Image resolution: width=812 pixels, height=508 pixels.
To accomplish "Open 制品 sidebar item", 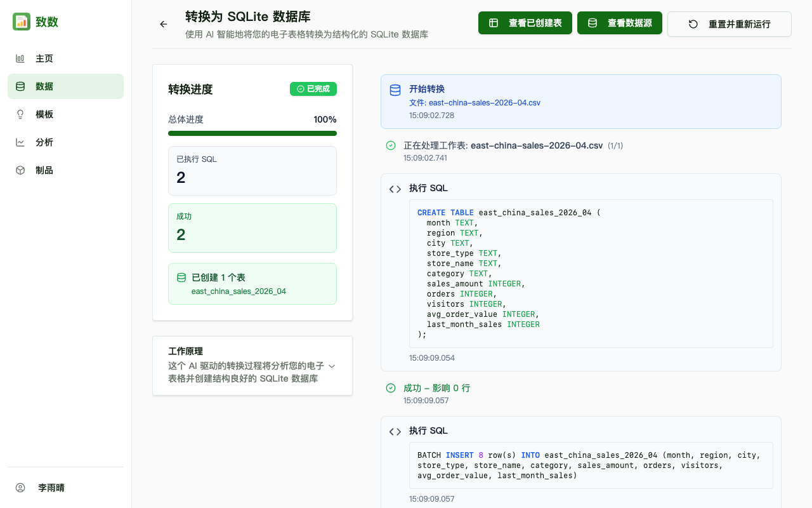I will pos(65,170).
